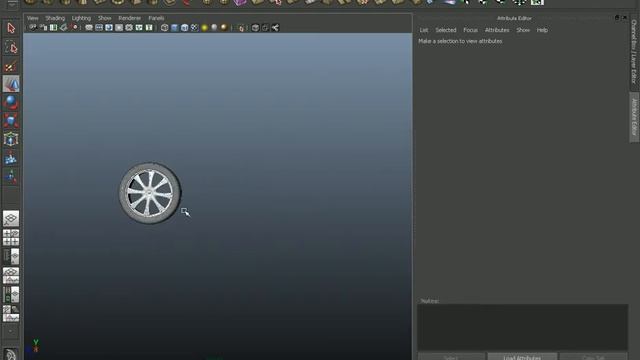Open the viewport Lighting menu

[81, 18]
